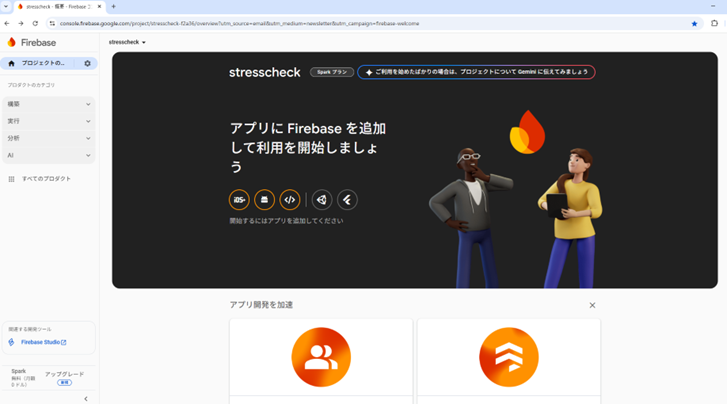The image size is (727, 404).
Task: Open a new browser tab
Action: [x=114, y=6]
